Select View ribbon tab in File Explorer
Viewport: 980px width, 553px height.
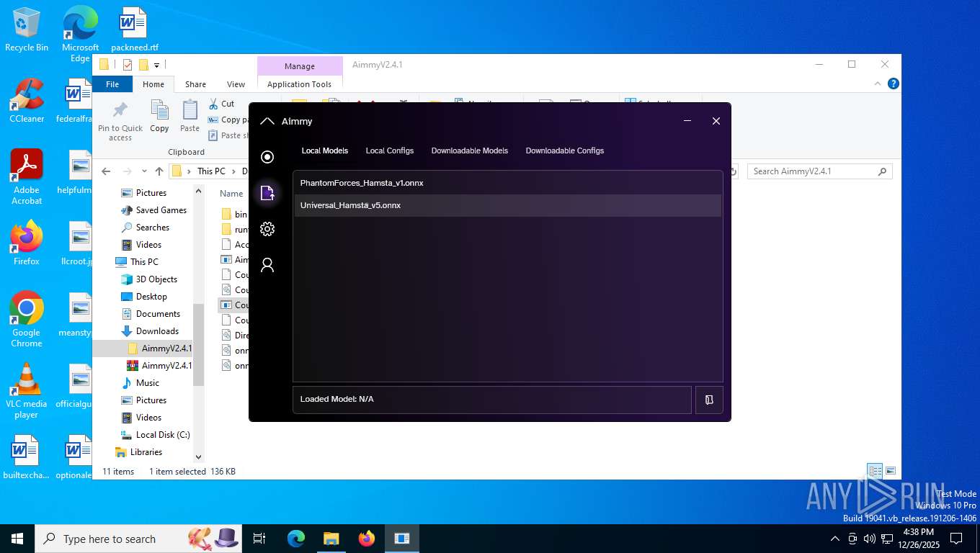[236, 84]
